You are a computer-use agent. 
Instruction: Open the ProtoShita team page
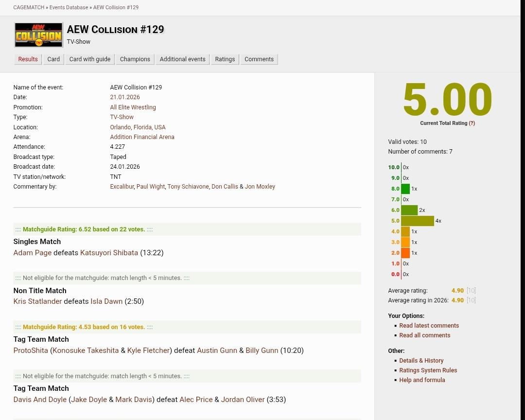[31, 350]
